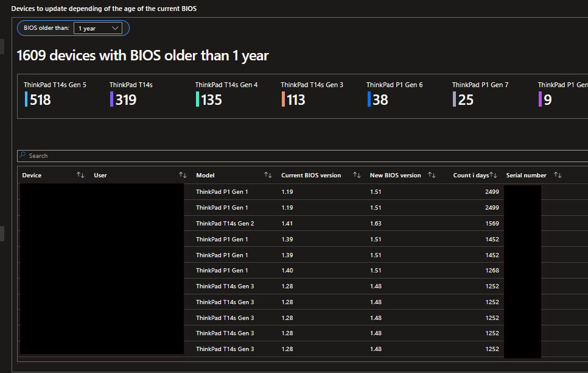
Task: Click the number 25 under P1 Gen 7
Action: click(466, 100)
